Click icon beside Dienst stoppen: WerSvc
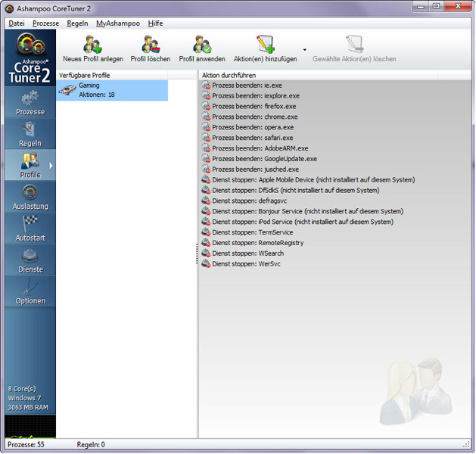 206,264
